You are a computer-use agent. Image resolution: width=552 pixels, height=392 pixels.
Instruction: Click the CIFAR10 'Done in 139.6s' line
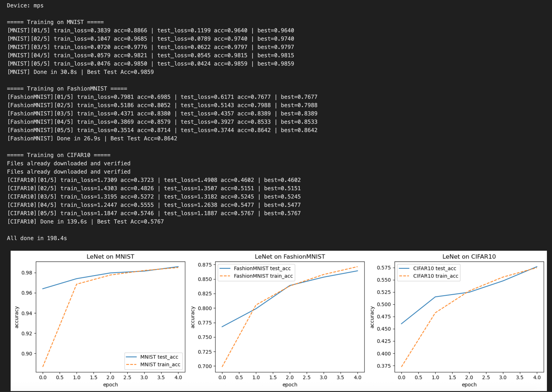(85, 222)
